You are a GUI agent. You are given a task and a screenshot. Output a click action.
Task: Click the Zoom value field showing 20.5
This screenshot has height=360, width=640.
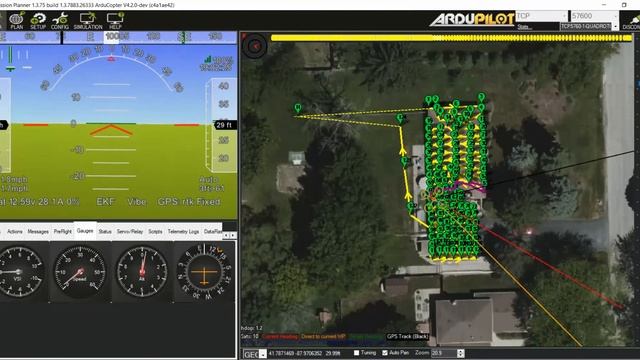click(444, 353)
